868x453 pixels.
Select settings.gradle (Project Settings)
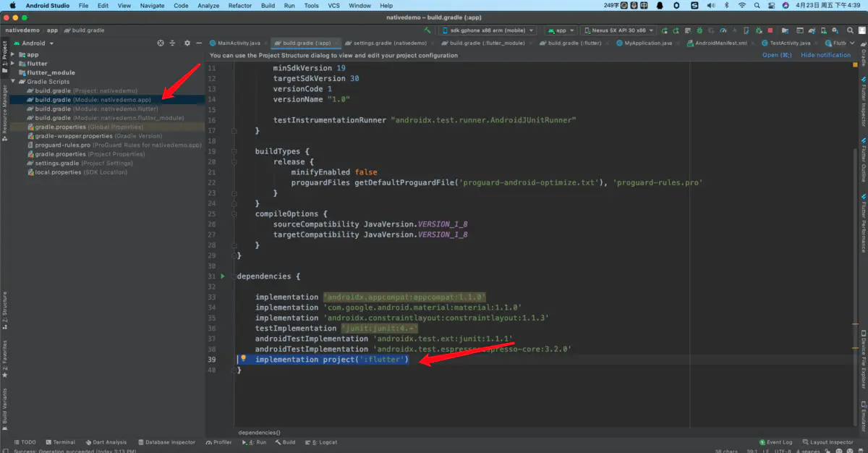pyautogui.click(x=80, y=163)
